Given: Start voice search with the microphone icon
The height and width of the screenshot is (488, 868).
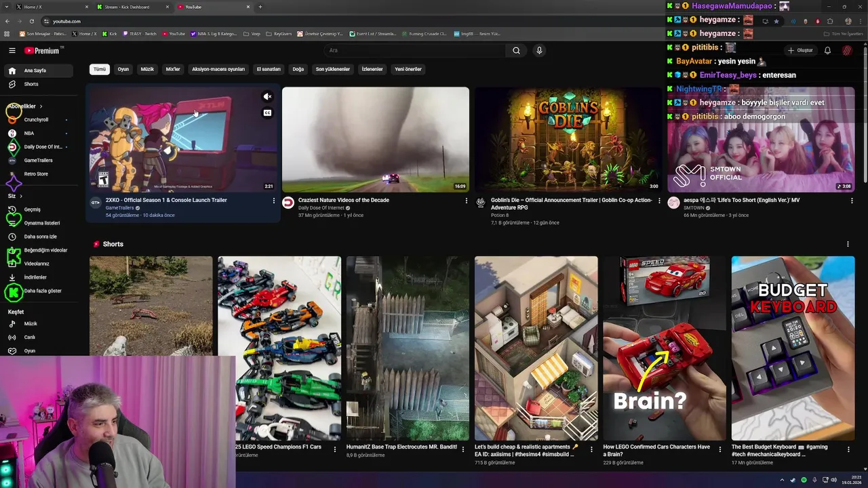Looking at the screenshot, I should [539, 50].
